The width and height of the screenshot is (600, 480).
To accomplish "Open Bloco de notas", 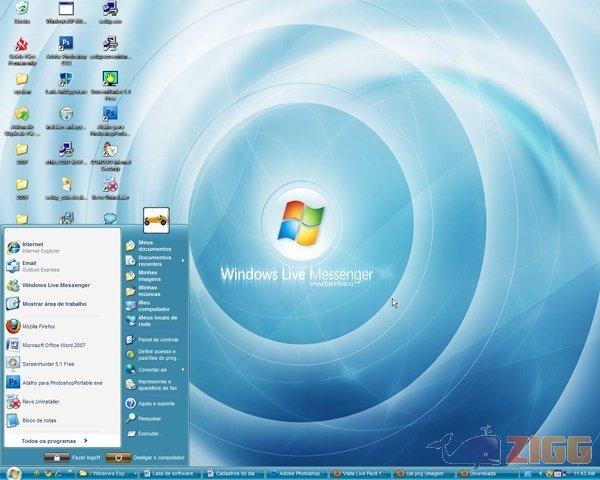I will 61,420.
